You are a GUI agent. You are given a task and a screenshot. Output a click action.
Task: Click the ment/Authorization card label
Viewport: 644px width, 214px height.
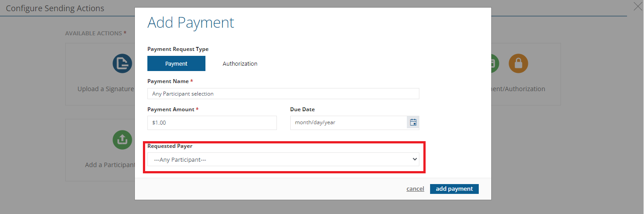coord(518,89)
